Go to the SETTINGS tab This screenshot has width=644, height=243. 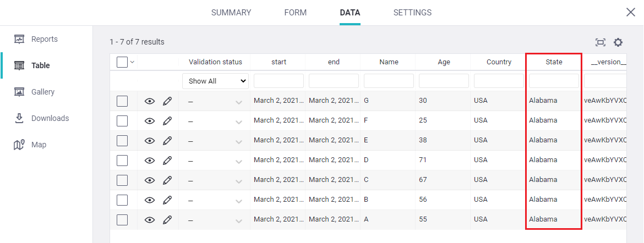point(412,13)
